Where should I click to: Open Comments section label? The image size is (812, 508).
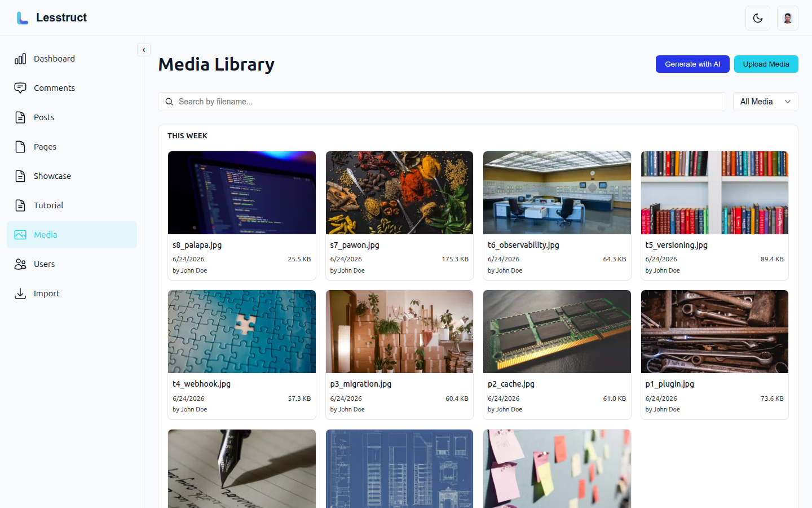(54, 88)
